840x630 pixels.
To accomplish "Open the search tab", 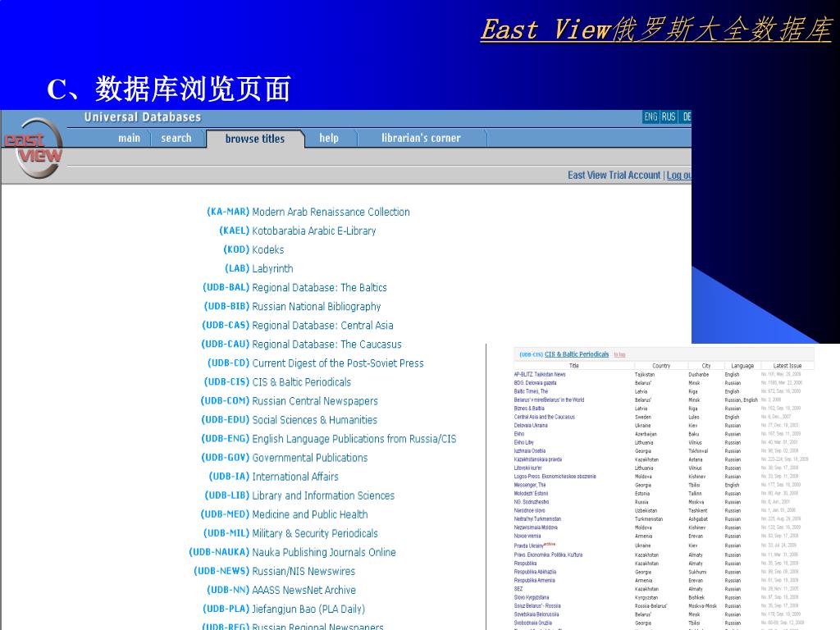I will pyautogui.click(x=176, y=138).
